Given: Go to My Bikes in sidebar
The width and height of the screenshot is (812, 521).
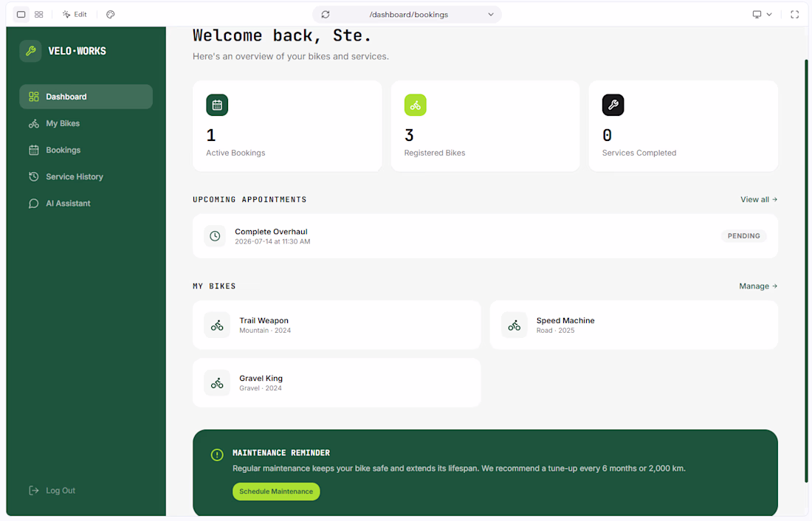Looking at the screenshot, I should (86, 123).
